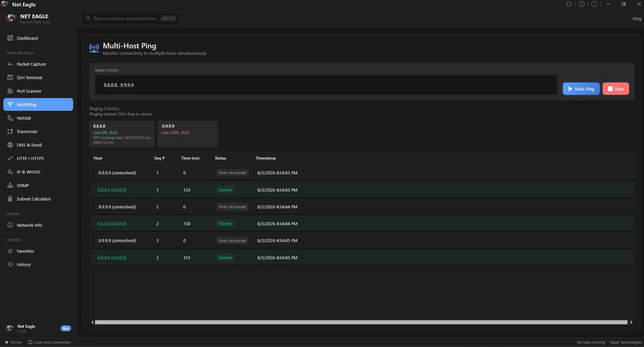Go to the Dashboard menu item
The width and height of the screenshot is (644, 347).
click(38, 38)
